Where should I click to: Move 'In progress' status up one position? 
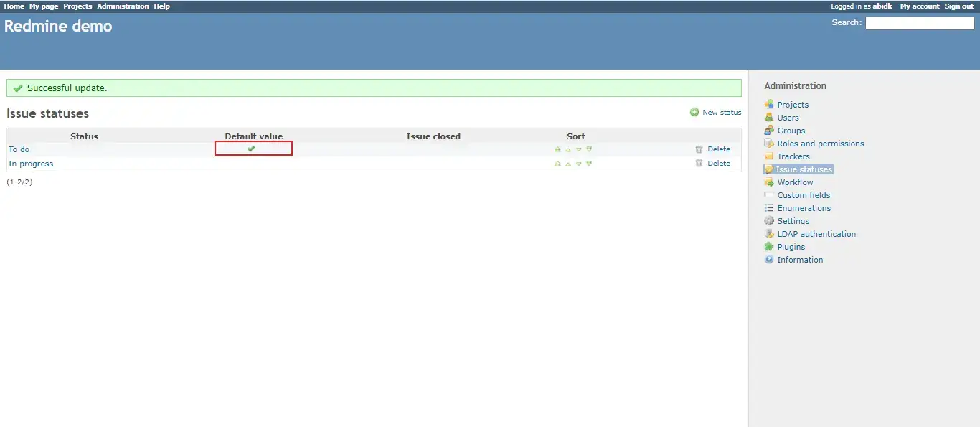pyautogui.click(x=568, y=164)
